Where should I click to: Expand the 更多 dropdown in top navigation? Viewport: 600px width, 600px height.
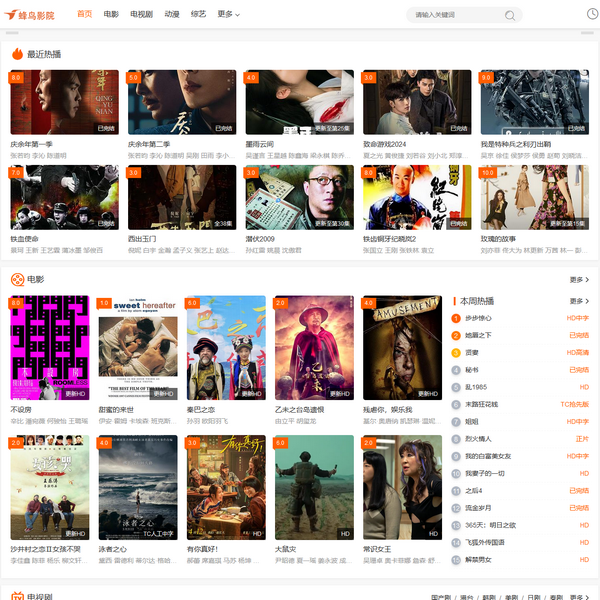tap(227, 14)
